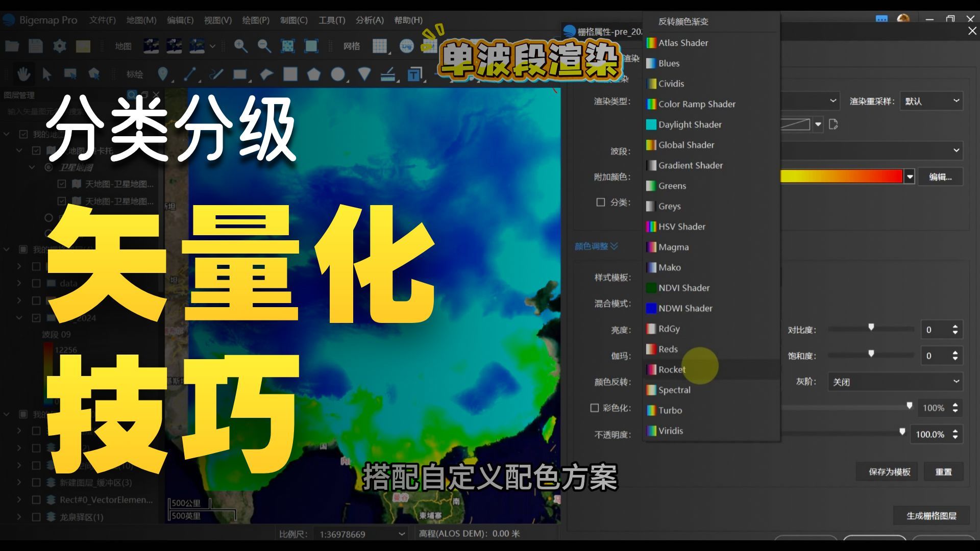The image size is (980, 551).
Task: Collapse the 我的地图 tree group
Action: [x=7, y=134]
